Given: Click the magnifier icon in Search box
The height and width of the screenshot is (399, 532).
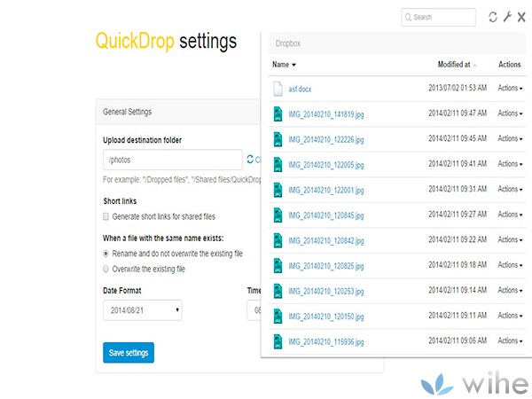Looking at the screenshot, I should coord(408,18).
